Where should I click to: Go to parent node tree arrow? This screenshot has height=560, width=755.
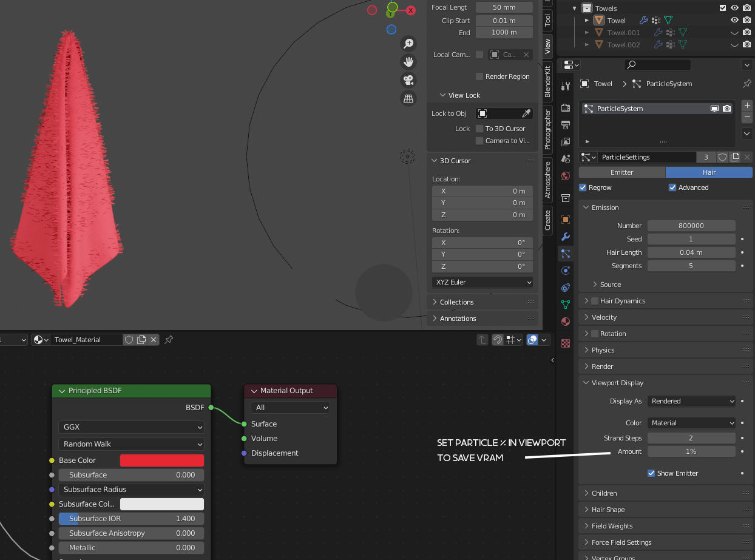(x=482, y=340)
